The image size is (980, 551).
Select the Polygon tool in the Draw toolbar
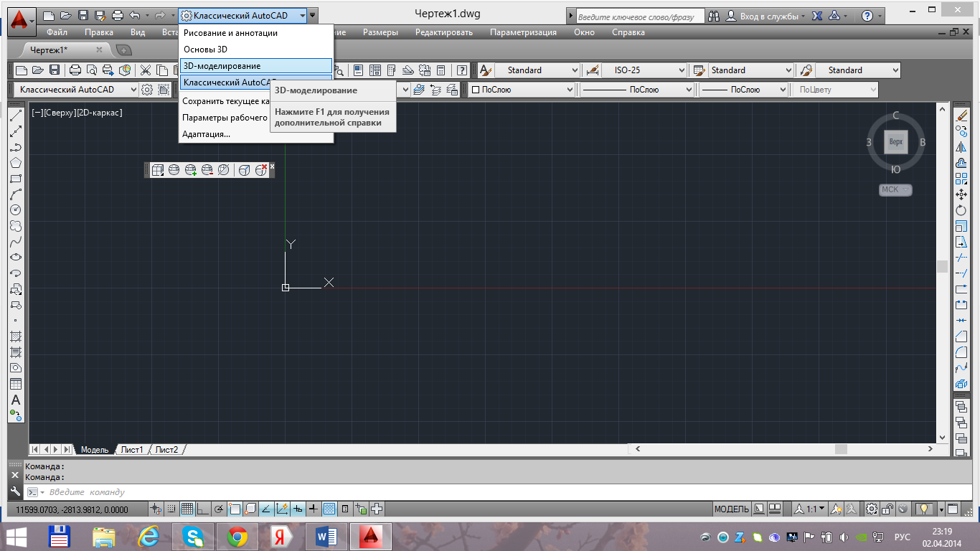pyautogui.click(x=16, y=163)
